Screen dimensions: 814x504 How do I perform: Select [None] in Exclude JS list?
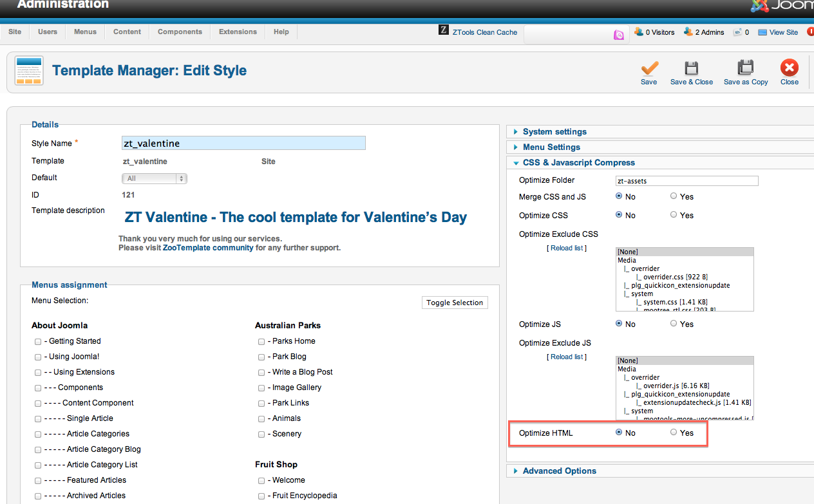tap(685, 360)
